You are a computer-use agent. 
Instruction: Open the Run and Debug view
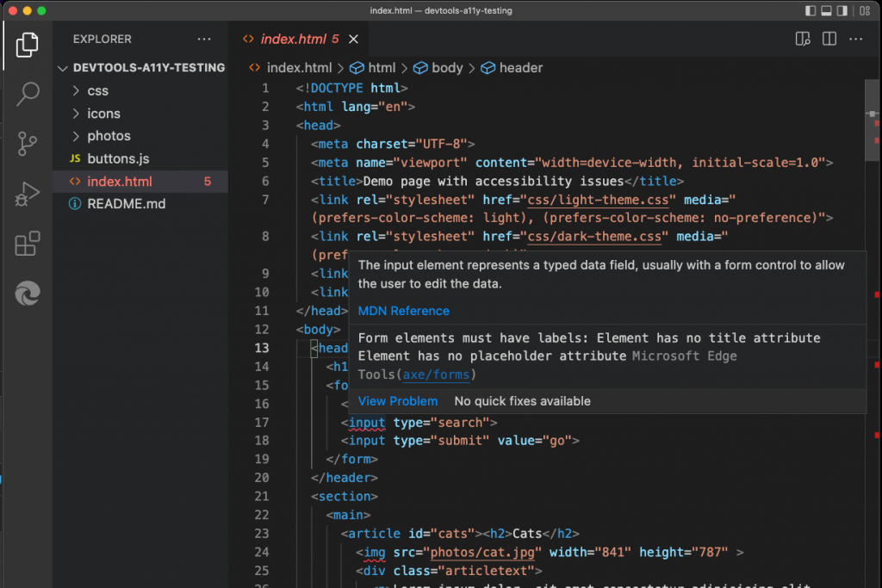click(x=27, y=194)
